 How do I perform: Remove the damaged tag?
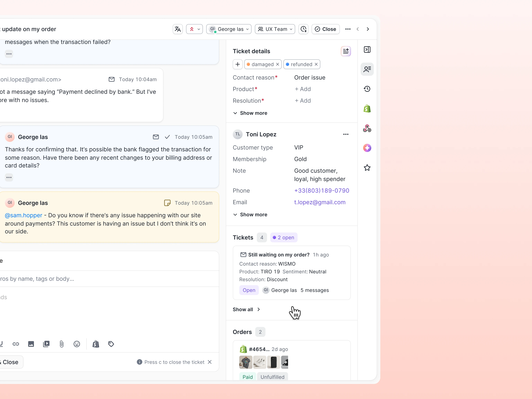[x=278, y=64]
